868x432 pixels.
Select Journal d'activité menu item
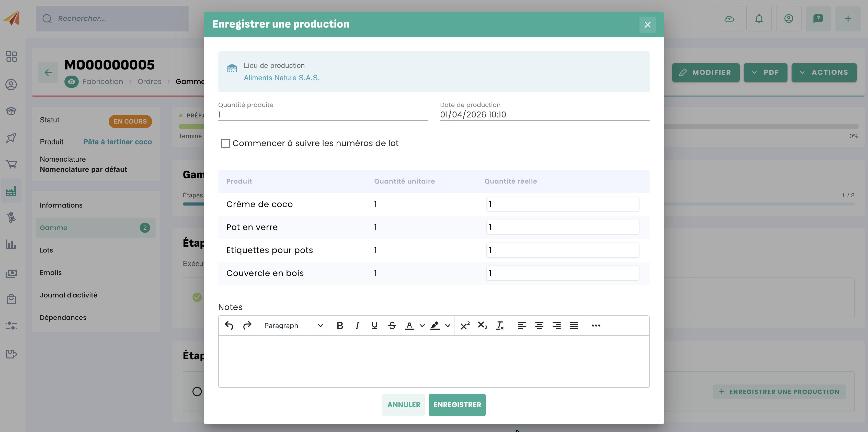tap(68, 295)
